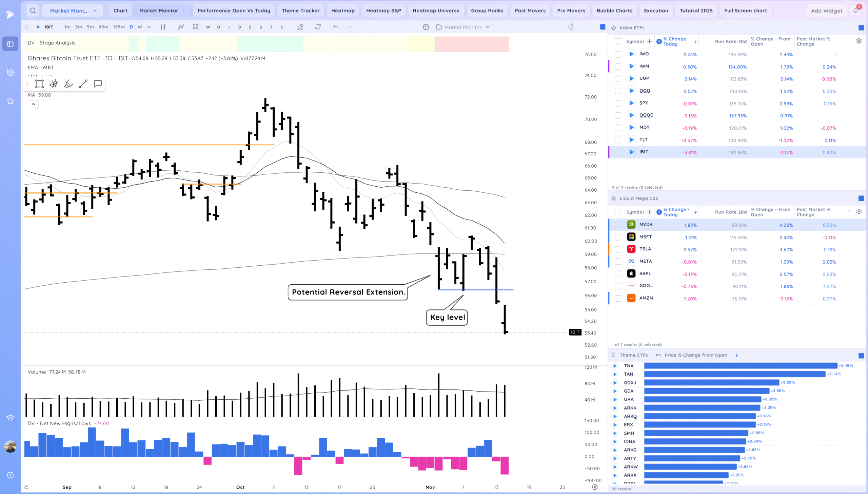Click the search magnifier icon

pos(33,11)
